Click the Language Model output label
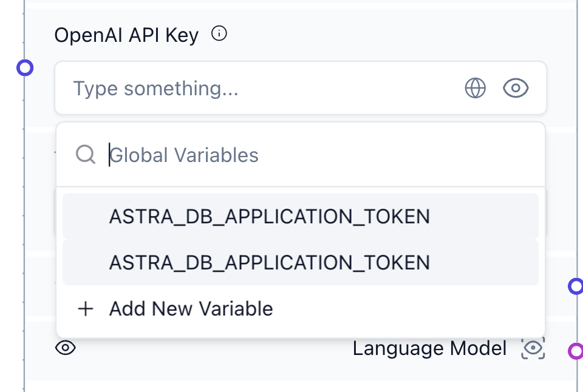 (429, 348)
